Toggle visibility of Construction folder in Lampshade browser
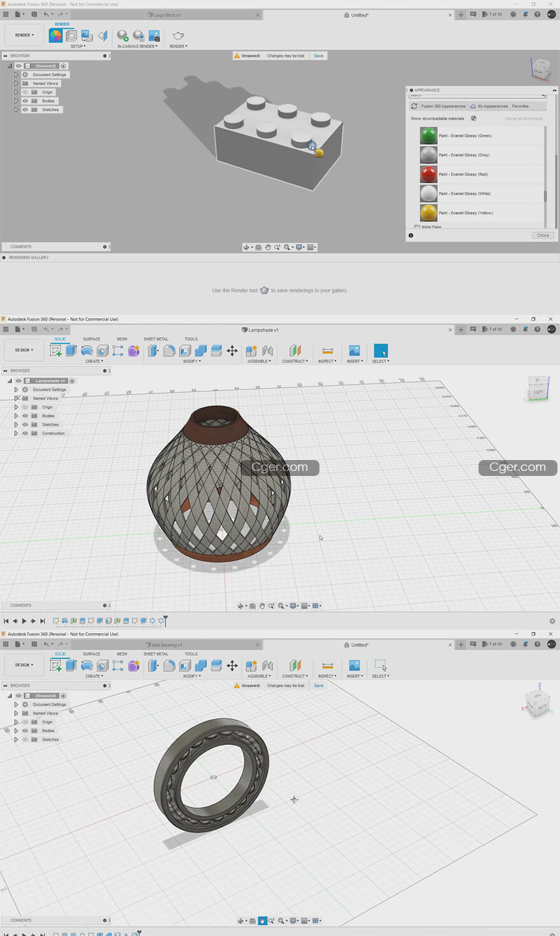This screenshot has height=936, width=560. click(x=25, y=433)
